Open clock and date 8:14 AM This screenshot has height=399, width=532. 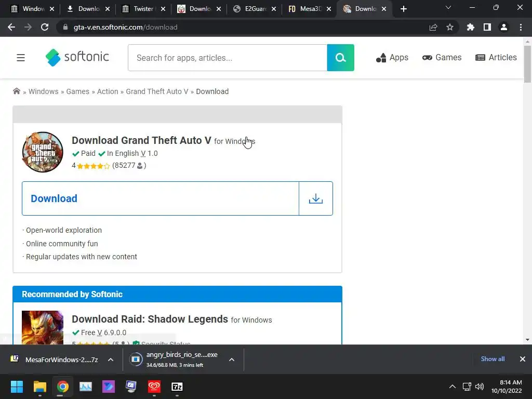[x=507, y=387]
